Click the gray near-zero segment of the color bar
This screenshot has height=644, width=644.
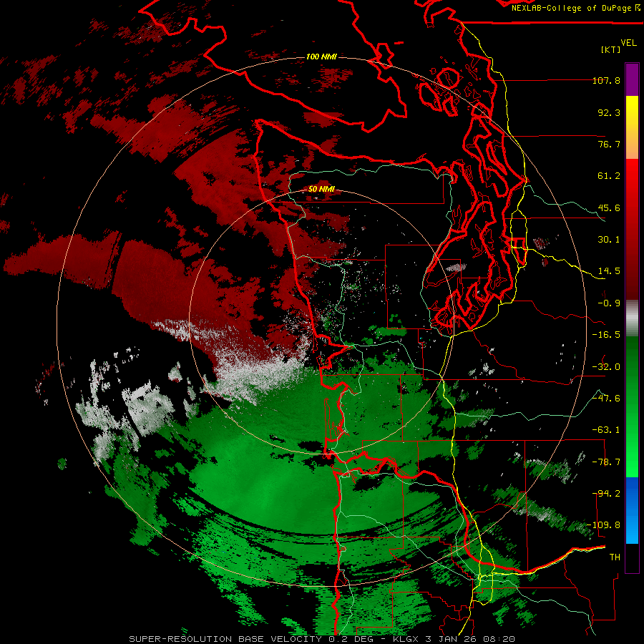(x=632, y=318)
